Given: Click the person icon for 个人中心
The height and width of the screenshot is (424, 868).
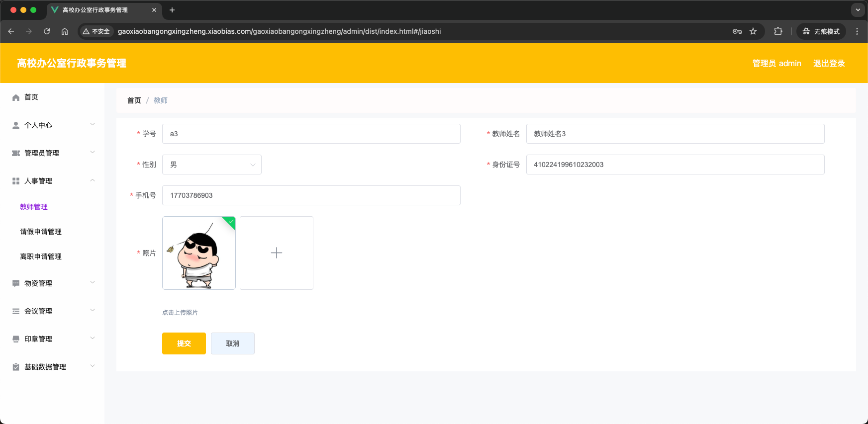Looking at the screenshot, I should coord(16,125).
